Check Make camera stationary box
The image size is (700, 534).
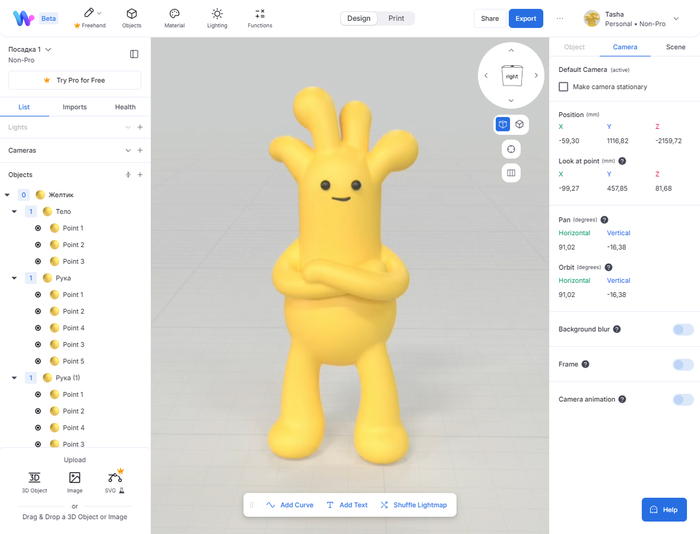[x=563, y=87]
